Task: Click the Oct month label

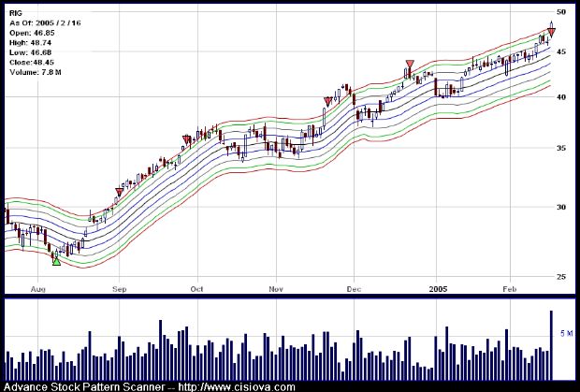Action: pyautogui.click(x=197, y=289)
